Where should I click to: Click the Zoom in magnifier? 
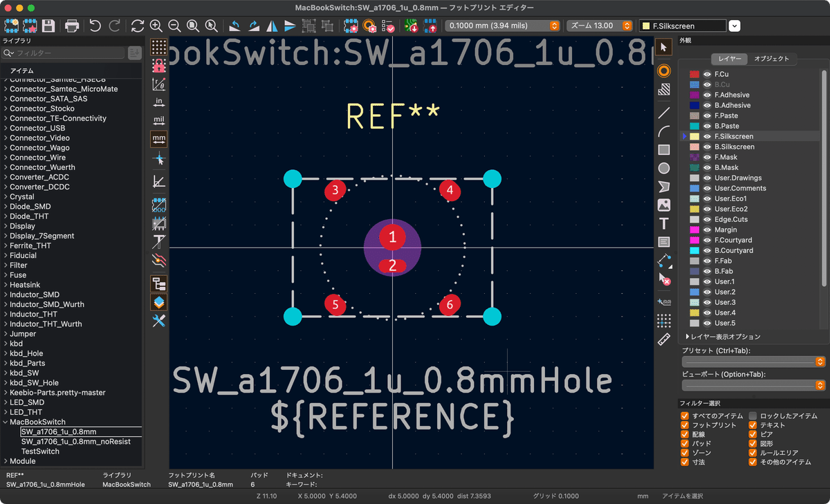tap(156, 26)
